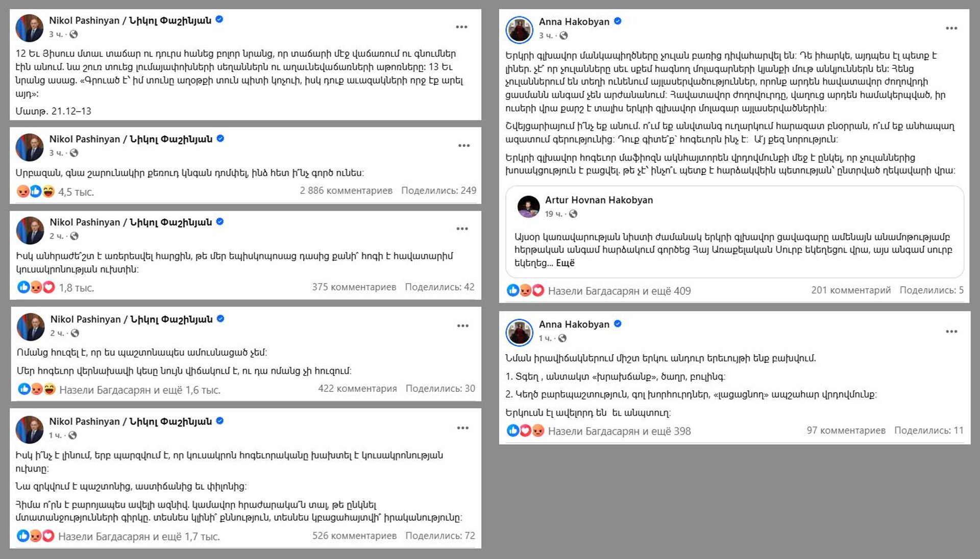Open 201 комментарий on Anna Hakobyan post

tap(851, 290)
